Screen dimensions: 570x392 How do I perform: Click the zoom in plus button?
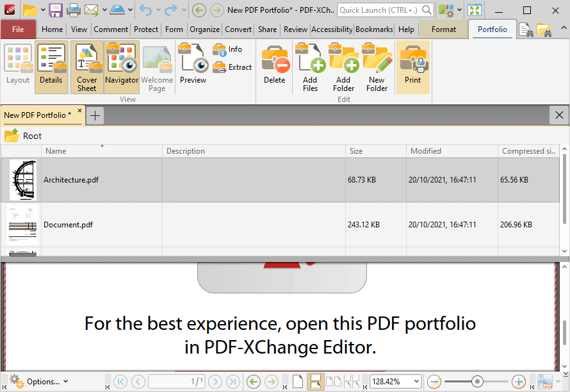(x=518, y=382)
